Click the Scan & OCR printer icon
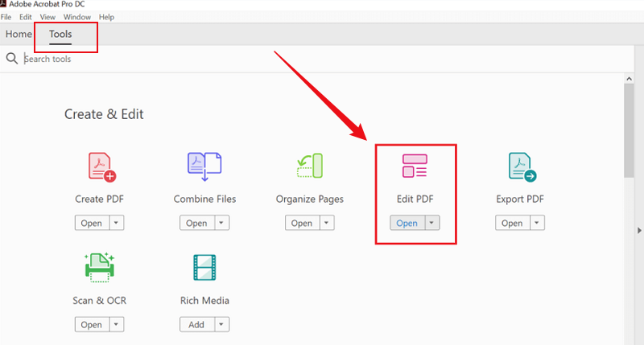The width and height of the screenshot is (644, 345). click(x=99, y=268)
